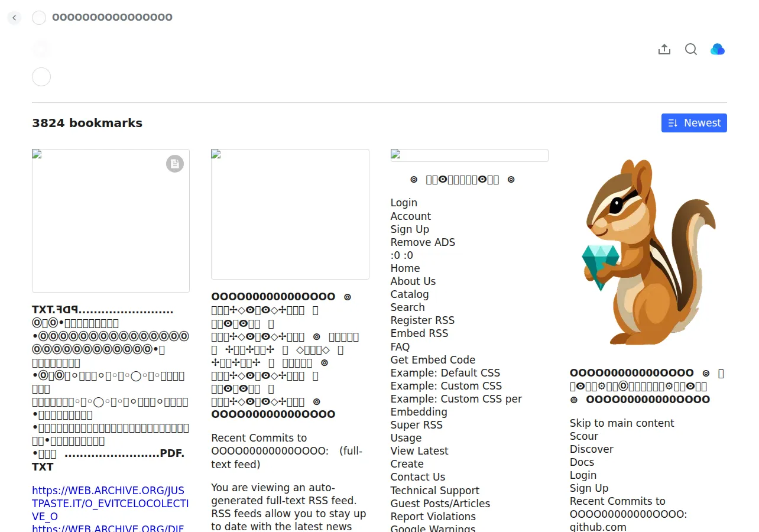Click the Create link
The width and height of the screenshot is (759, 532).
click(x=407, y=464)
